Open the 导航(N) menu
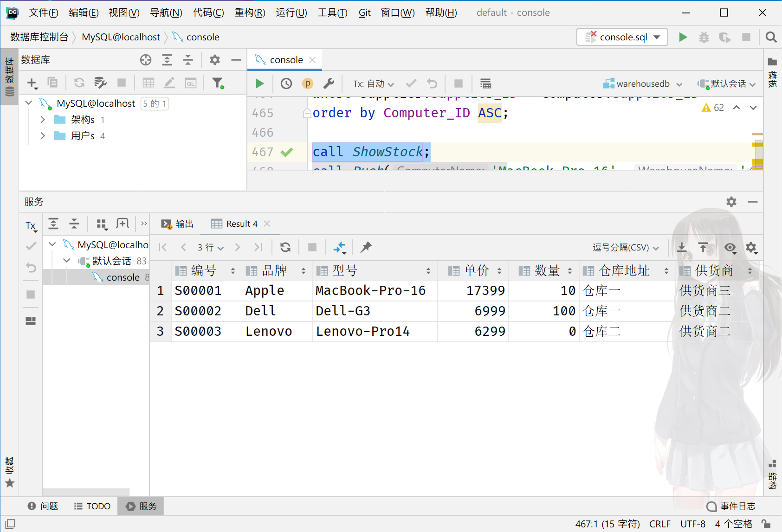 [166, 13]
